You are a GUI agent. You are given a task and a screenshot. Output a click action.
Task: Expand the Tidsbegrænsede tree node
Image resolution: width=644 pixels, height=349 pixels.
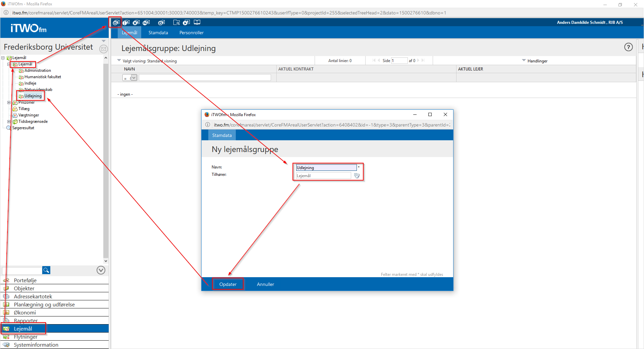(9, 122)
